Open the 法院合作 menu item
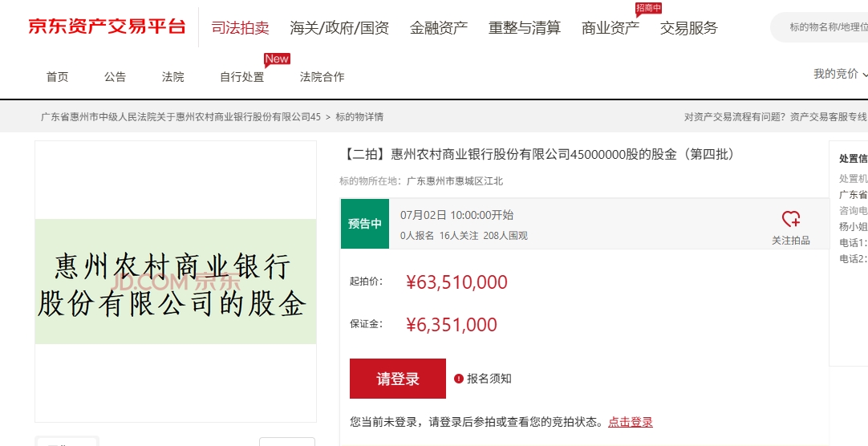Image resolution: width=868 pixels, height=446 pixels. 322,77
